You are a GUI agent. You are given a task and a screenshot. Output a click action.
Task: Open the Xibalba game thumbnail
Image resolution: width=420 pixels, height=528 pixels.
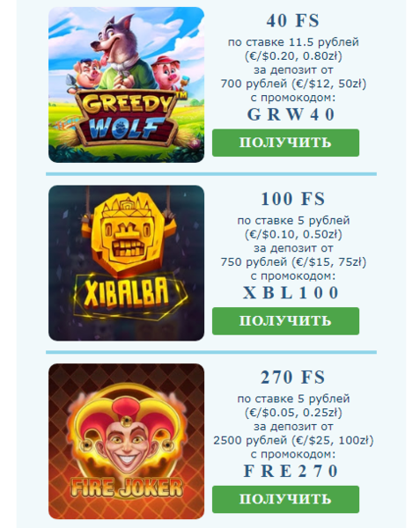pos(126,263)
